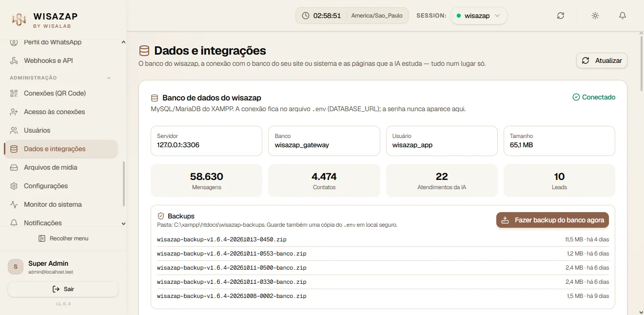Open notifications bell in top bar
This screenshot has width=644, height=315.
tap(623, 16)
